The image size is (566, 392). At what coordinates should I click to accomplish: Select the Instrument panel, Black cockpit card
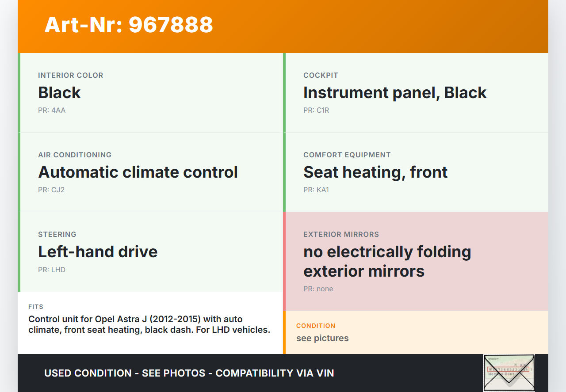click(x=416, y=92)
